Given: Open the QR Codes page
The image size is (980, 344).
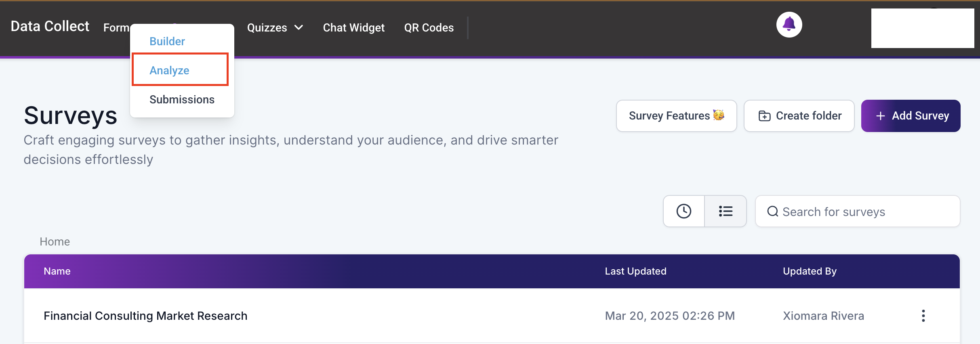Looking at the screenshot, I should (429, 27).
